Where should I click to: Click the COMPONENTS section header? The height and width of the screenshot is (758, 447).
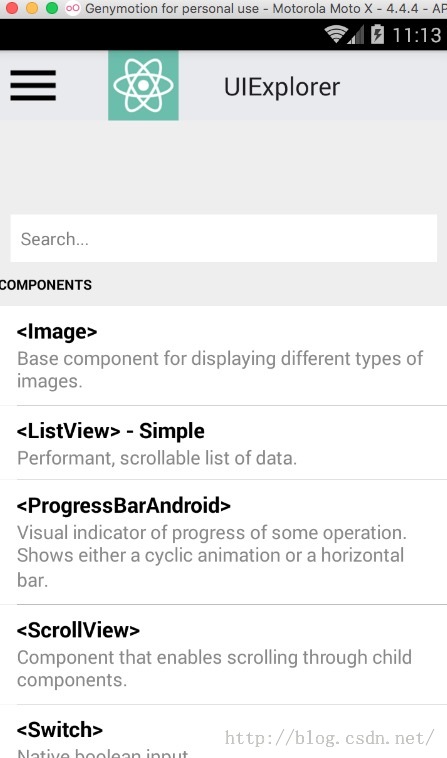click(45, 285)
